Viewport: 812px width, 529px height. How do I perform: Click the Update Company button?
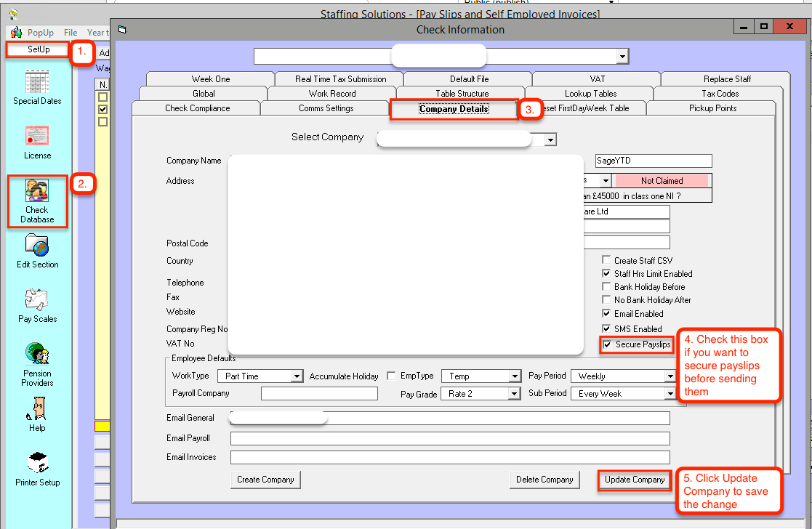[x=635, y=480]
